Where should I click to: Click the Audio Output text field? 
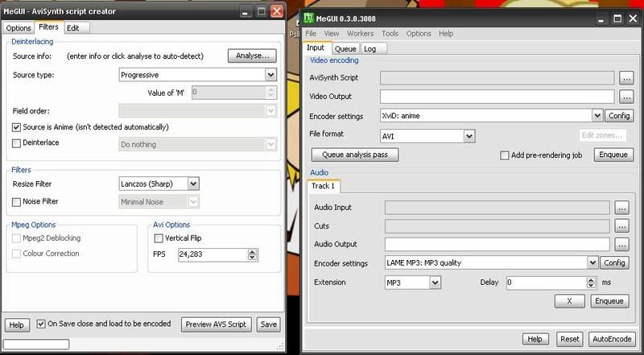pos(497,244)
